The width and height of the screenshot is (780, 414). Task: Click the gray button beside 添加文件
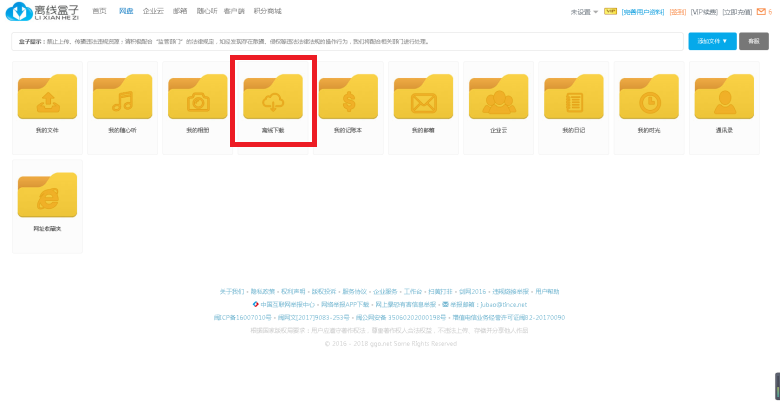click(755, 41)
